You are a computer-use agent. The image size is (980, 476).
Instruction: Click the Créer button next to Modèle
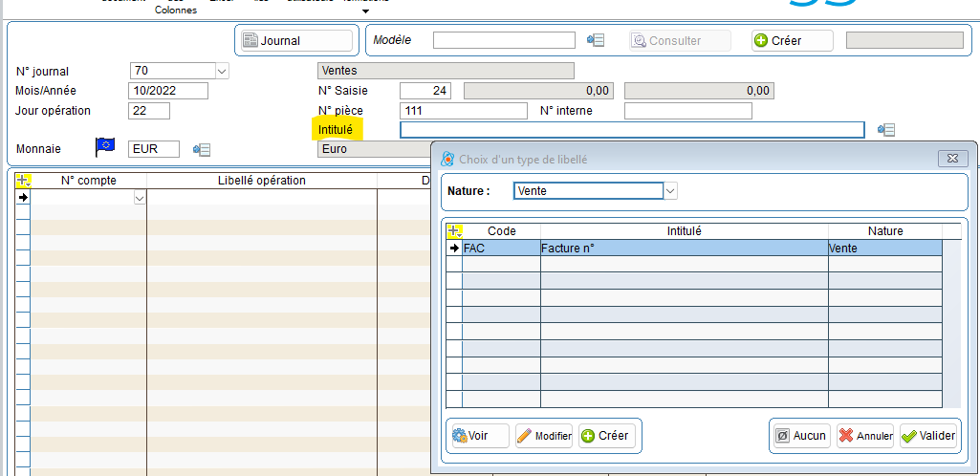791,40
